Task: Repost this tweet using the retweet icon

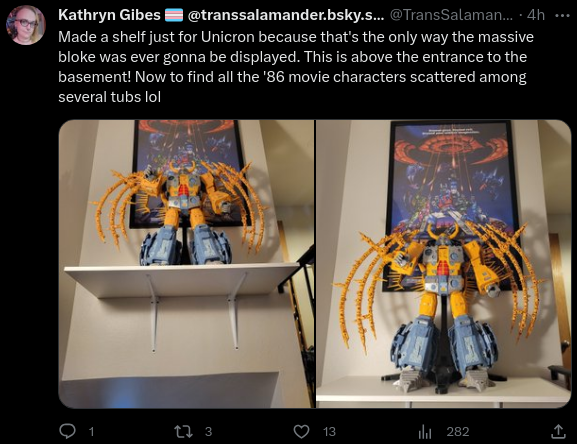Action: pyautogui.click(x=183, y=431)
